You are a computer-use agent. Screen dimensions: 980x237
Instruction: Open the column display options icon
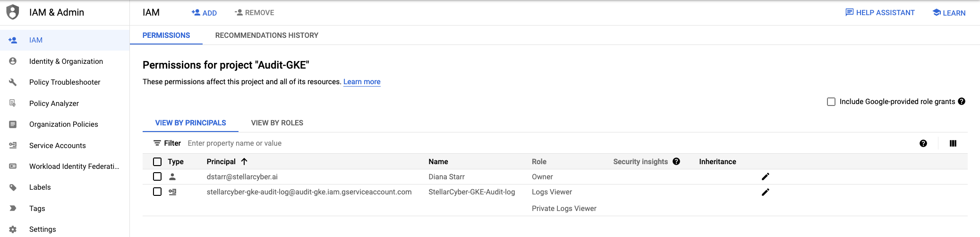[953, 143]
